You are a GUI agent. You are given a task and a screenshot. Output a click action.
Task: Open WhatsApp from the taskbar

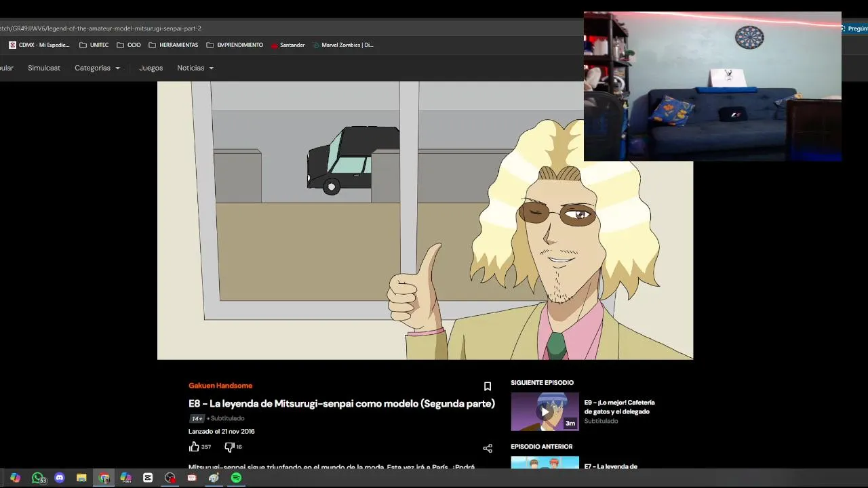[x=37, y=478]
